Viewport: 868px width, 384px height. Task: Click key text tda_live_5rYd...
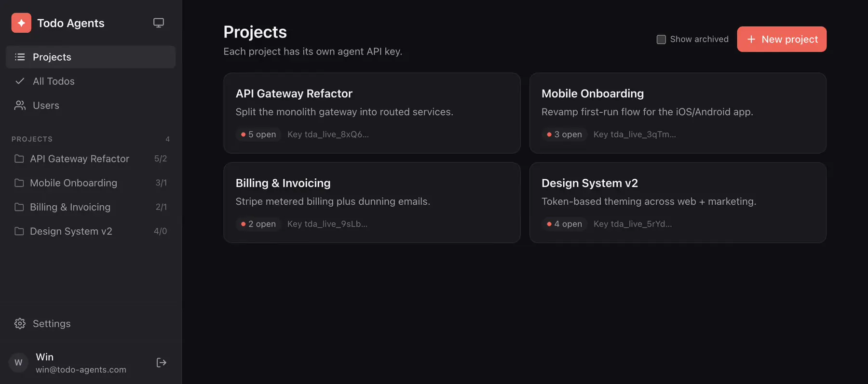pos(641,224)
